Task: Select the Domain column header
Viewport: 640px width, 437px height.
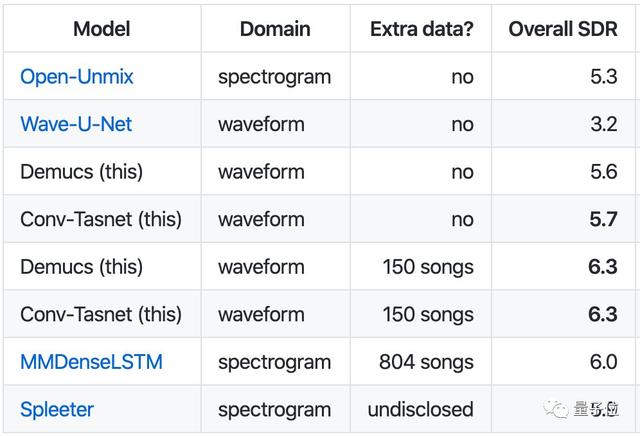Action: pos(275,28)
